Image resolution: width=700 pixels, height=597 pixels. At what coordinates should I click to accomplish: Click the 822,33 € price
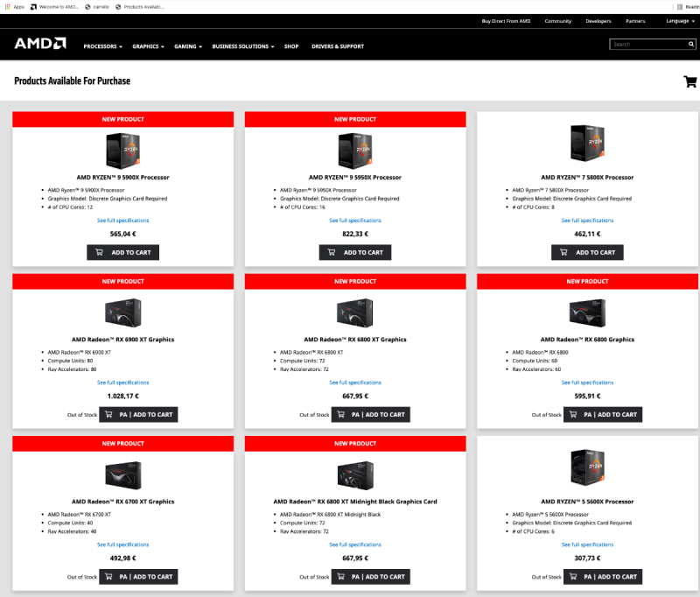point(355,234)
